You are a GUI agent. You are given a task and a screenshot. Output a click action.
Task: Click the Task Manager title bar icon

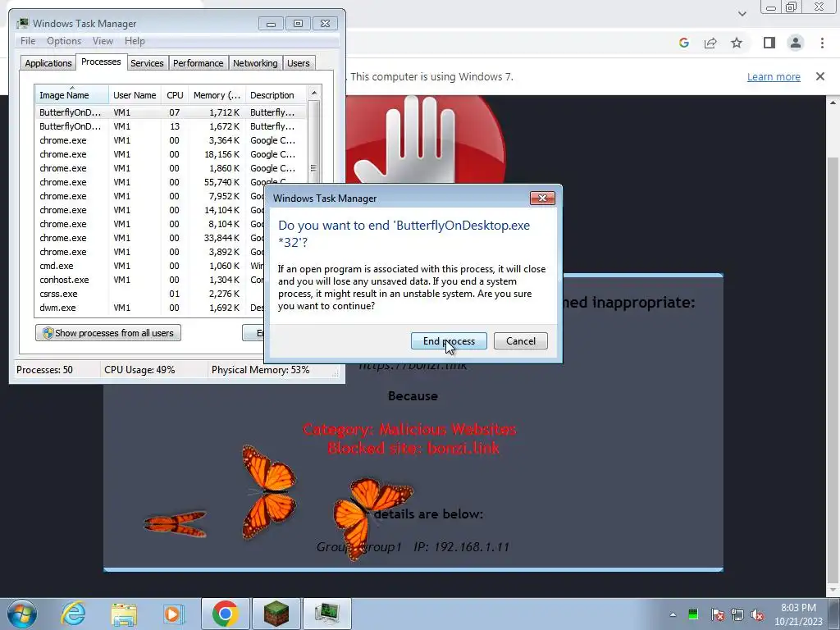point(22,24)
